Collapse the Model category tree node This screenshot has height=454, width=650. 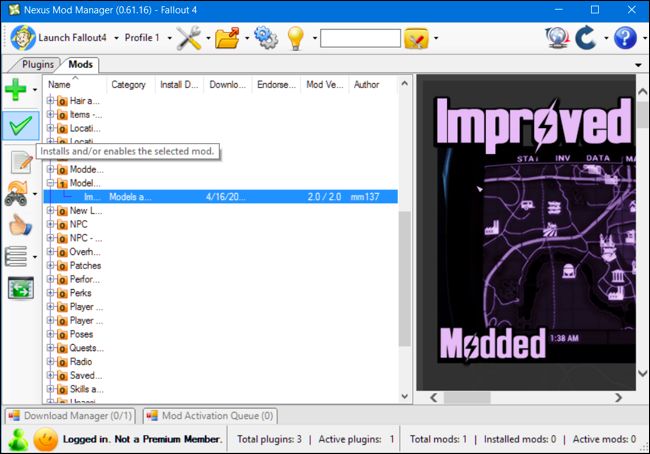pyautogui.click(x=51, y=183)
